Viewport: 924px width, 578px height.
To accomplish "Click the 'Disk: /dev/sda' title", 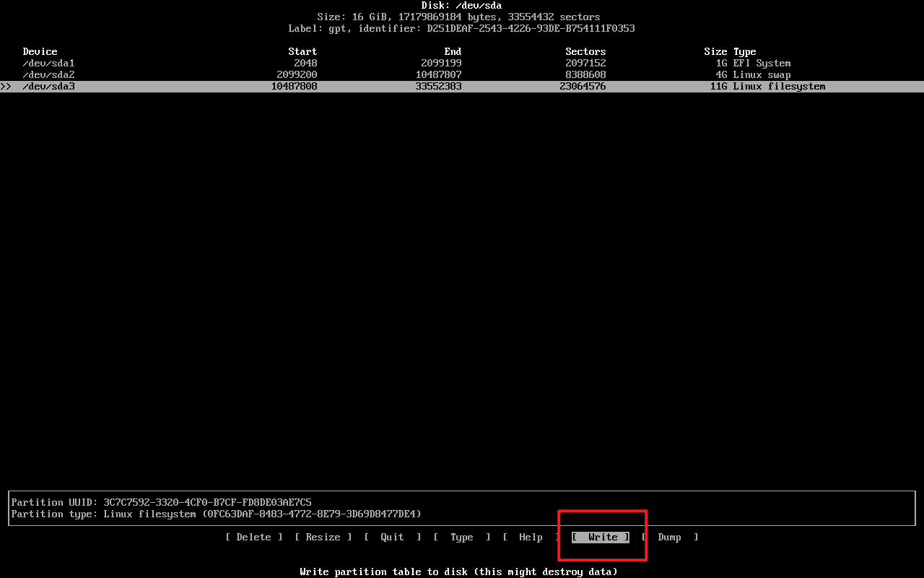I will pyautogui.click(x=461, y=5).
